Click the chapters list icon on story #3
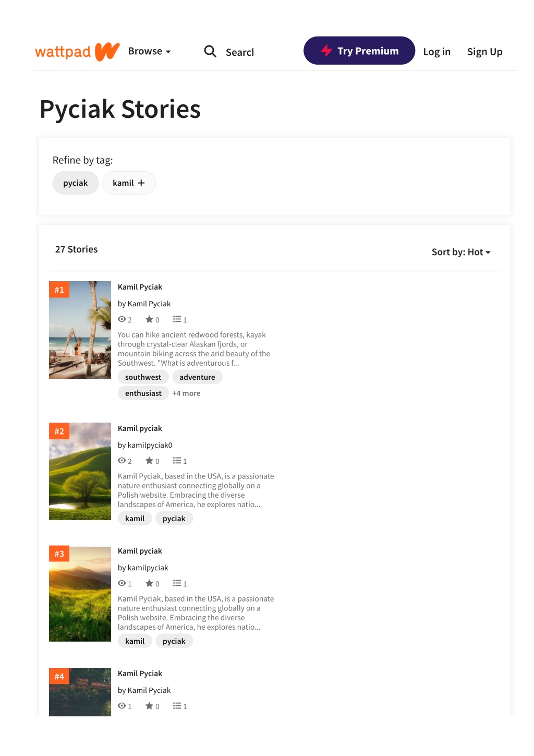 coord(177,583)
